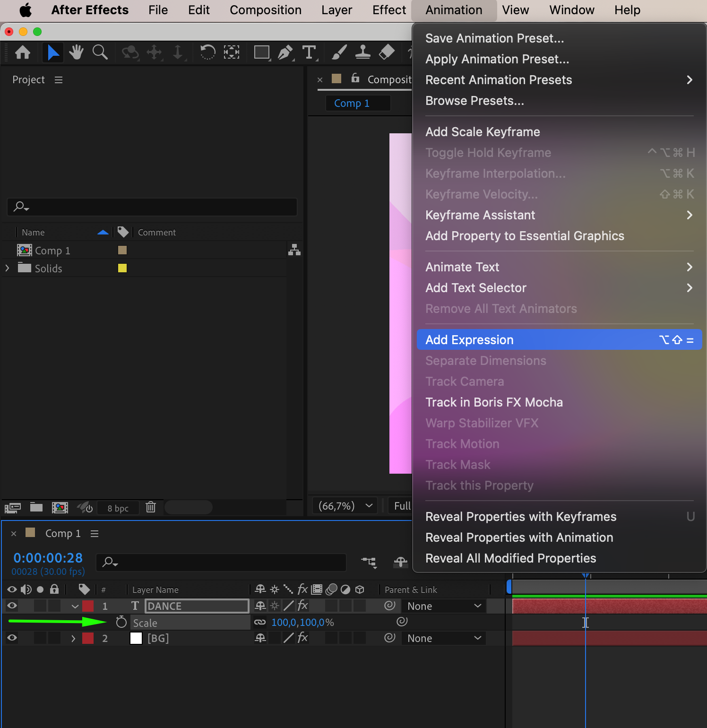Toggle visibility of BG layer
The height and width of the screenshot is (728, 707).
12,638
